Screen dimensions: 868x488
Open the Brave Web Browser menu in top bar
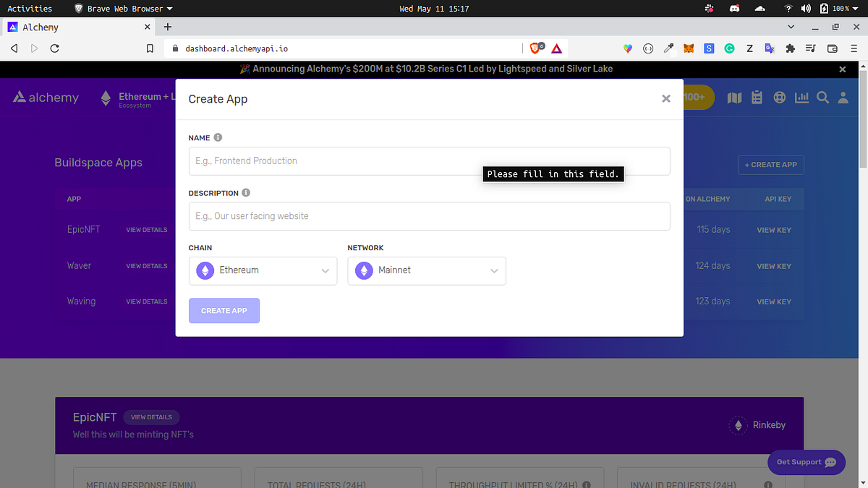tap(122, 9)
